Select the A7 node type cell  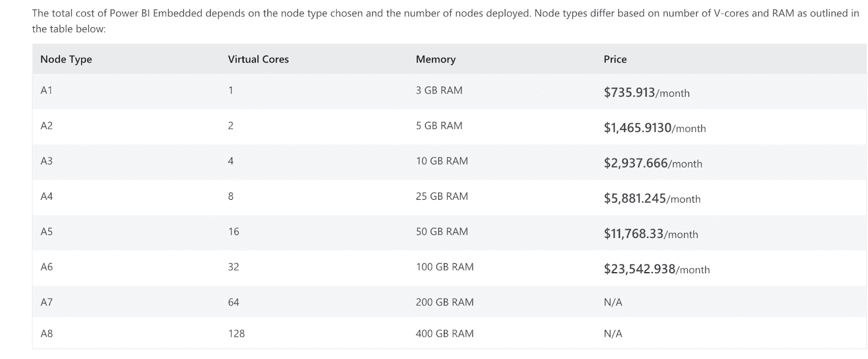coord(47,302)
